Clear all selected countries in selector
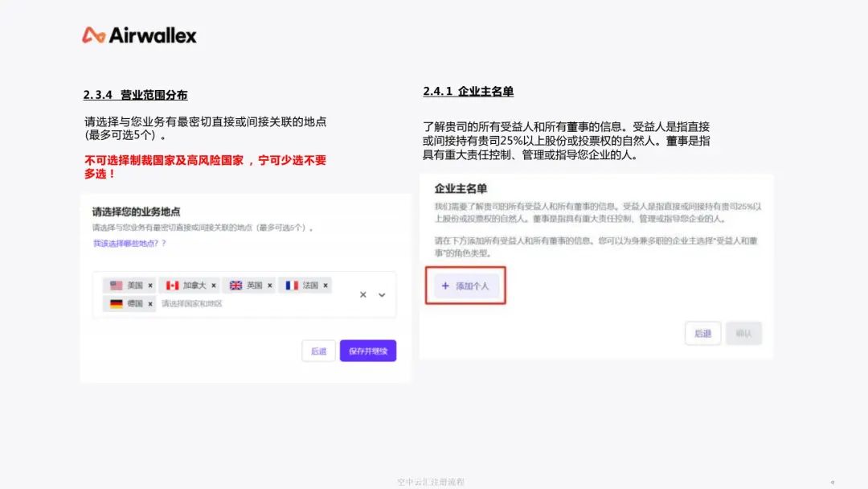The image size is (868, 489). click(x=363, y=295)
